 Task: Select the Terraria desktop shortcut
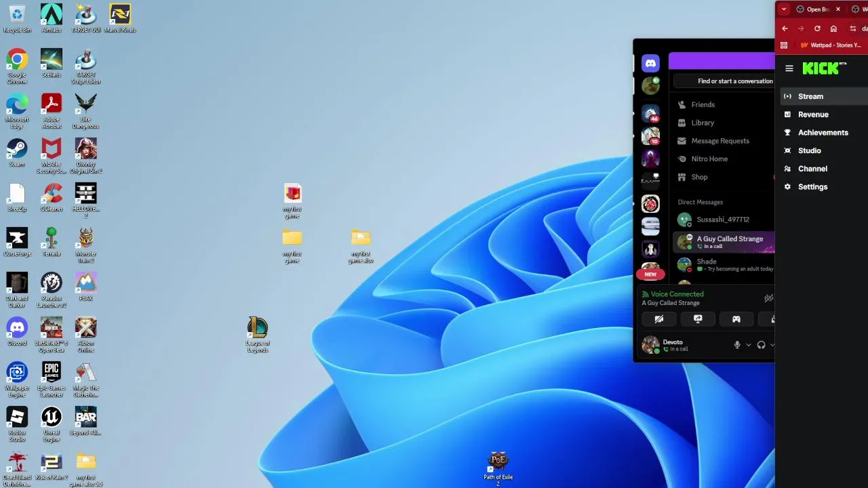(x=52, y=242)
